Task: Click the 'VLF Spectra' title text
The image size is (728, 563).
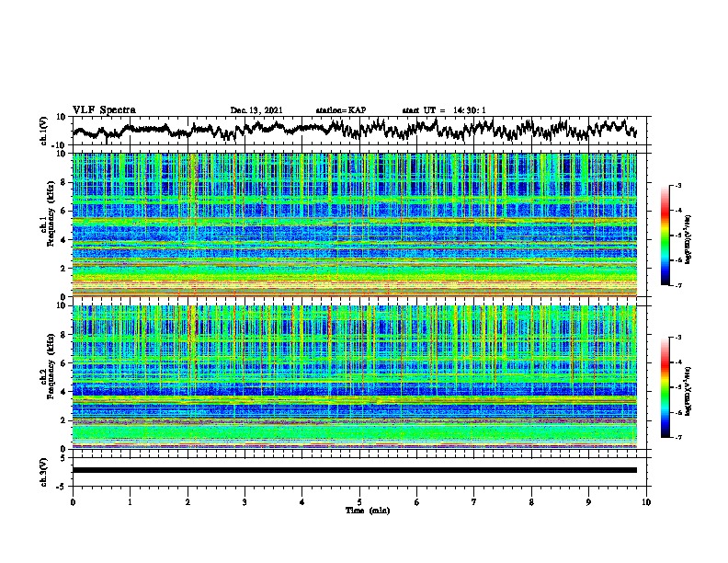Action: 104,110
